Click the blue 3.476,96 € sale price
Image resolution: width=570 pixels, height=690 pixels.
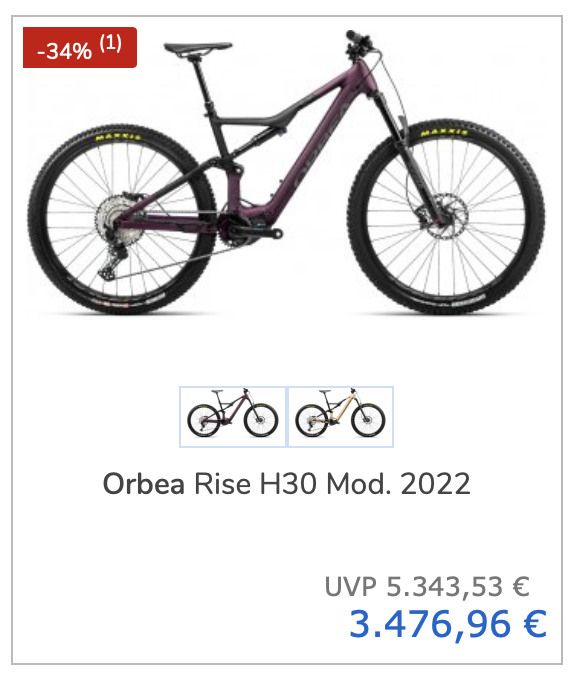click(448, 624)
